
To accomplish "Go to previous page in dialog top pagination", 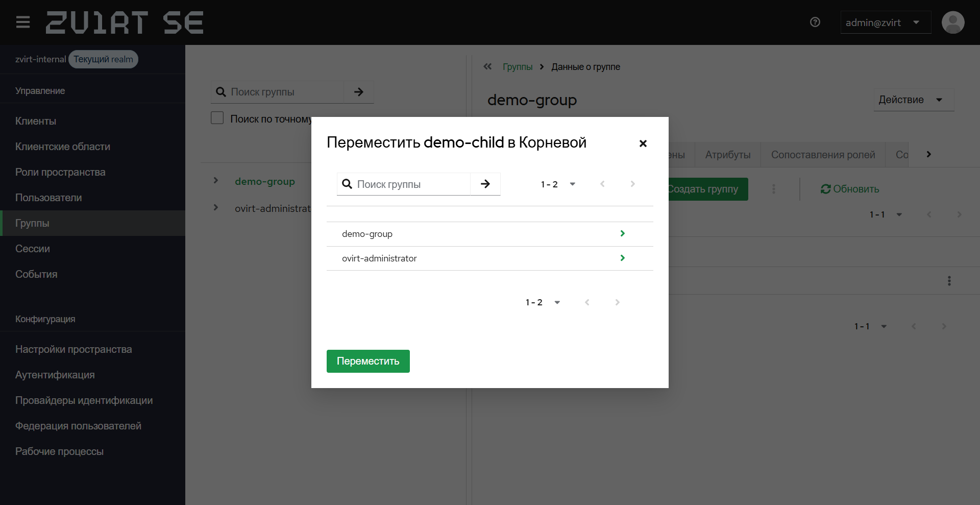I will point(602,184).
